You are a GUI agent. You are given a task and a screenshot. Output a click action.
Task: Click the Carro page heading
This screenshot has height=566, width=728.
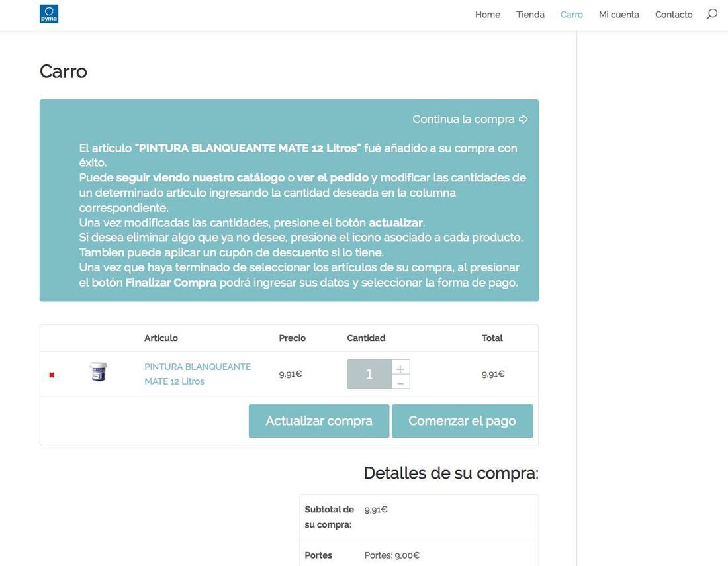[63, 71]
